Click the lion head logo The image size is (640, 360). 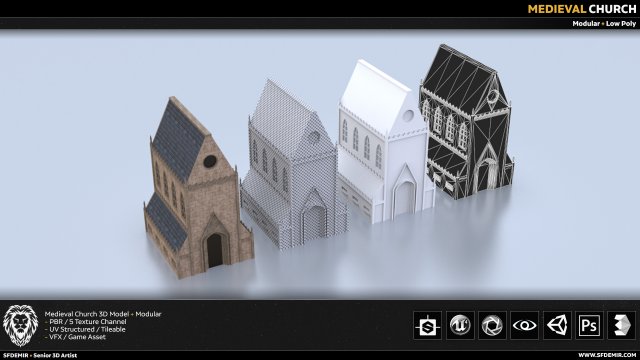(20, 326)
